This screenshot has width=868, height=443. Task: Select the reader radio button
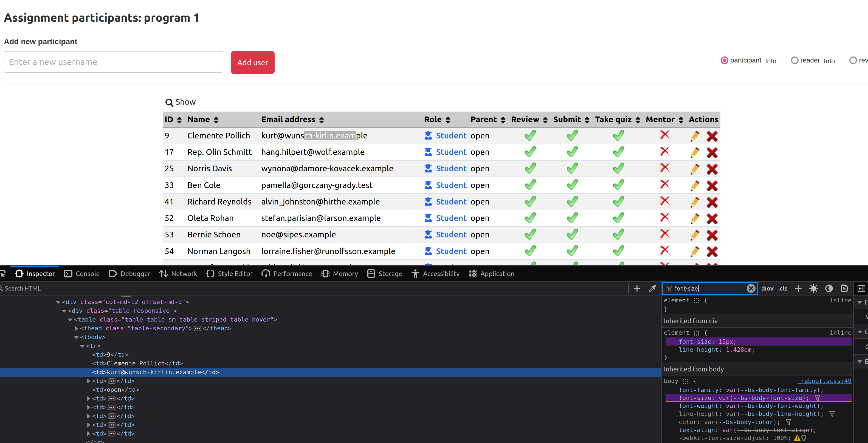[794, 61]
